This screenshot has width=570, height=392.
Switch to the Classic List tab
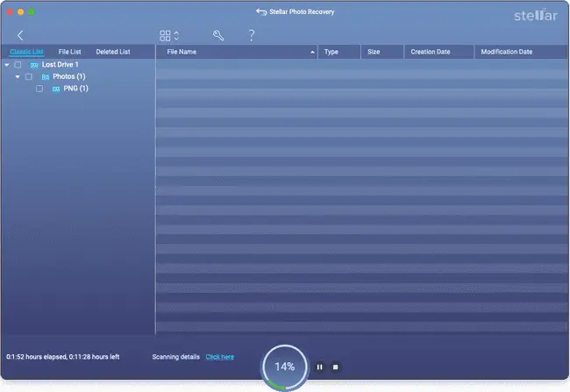(26, 52)
